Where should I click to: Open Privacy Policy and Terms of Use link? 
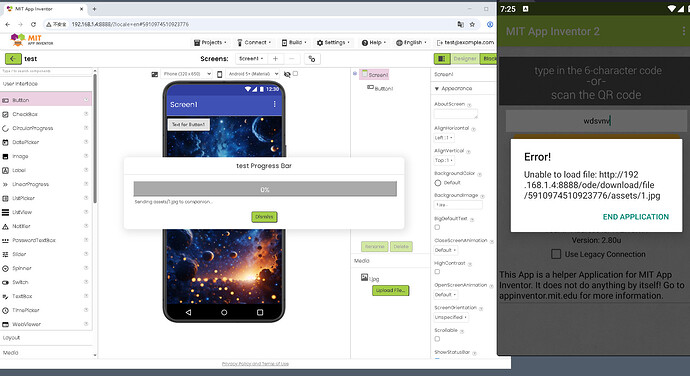click(255, 364)
